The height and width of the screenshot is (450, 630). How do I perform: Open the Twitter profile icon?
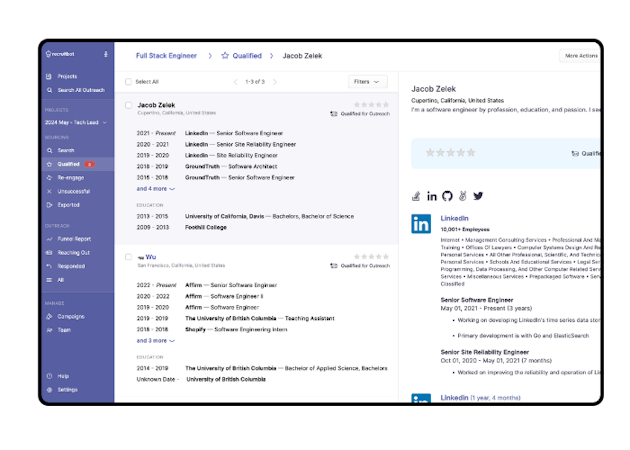point(478,196)
